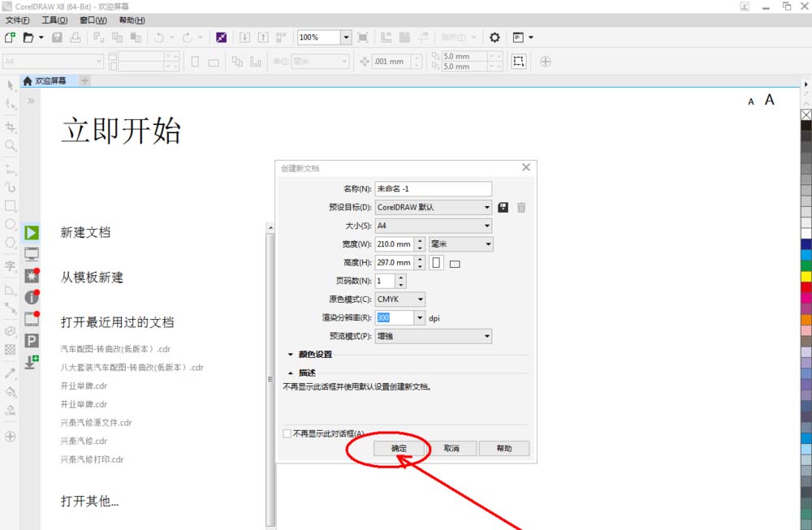The image size is (812, 530).
Task: Click the purple full-screen preview icon
Action: (x=221, y=37)
